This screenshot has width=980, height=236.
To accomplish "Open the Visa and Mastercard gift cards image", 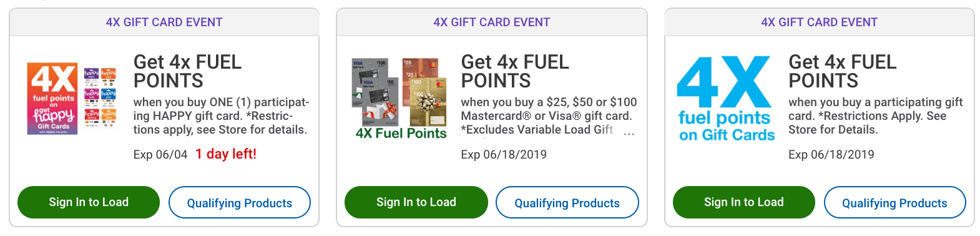I will click(401, 99).
